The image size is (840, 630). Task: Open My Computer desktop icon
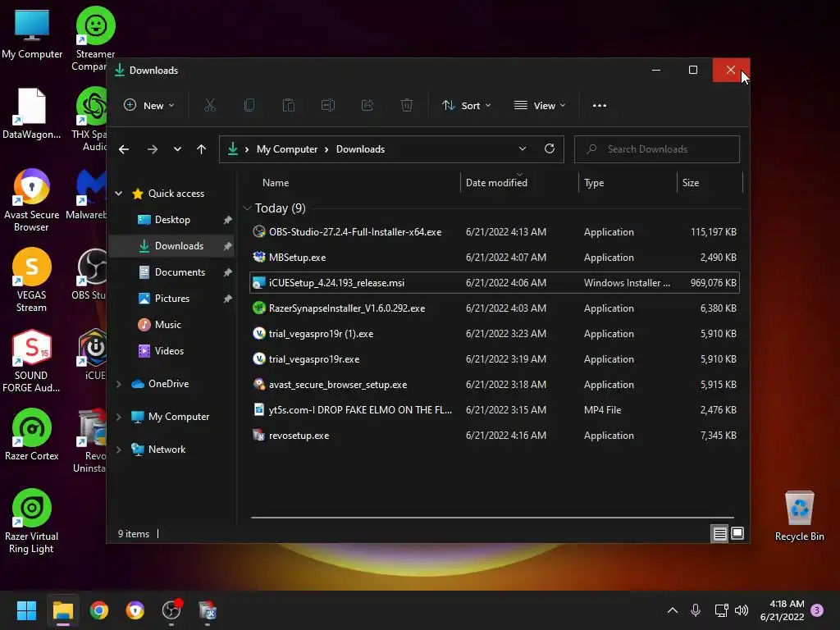point(32,33)
